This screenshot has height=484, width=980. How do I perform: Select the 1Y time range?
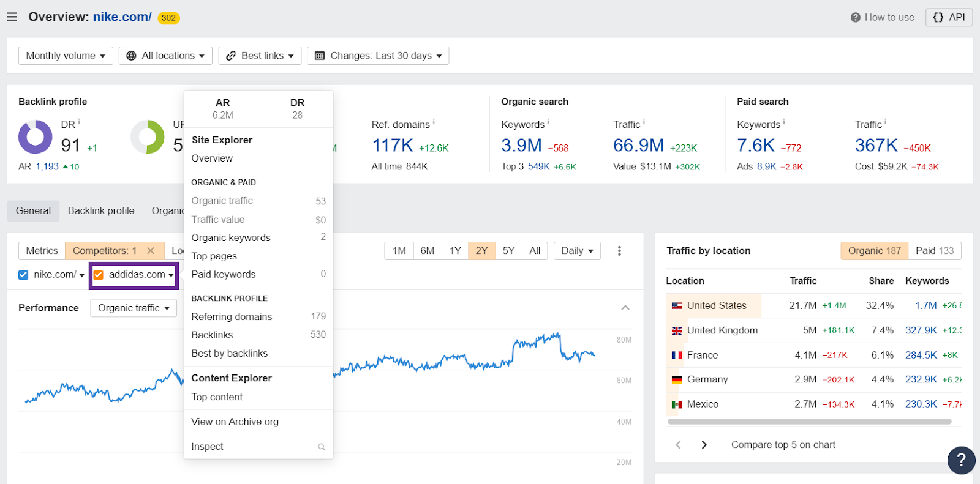coord(455,251)
